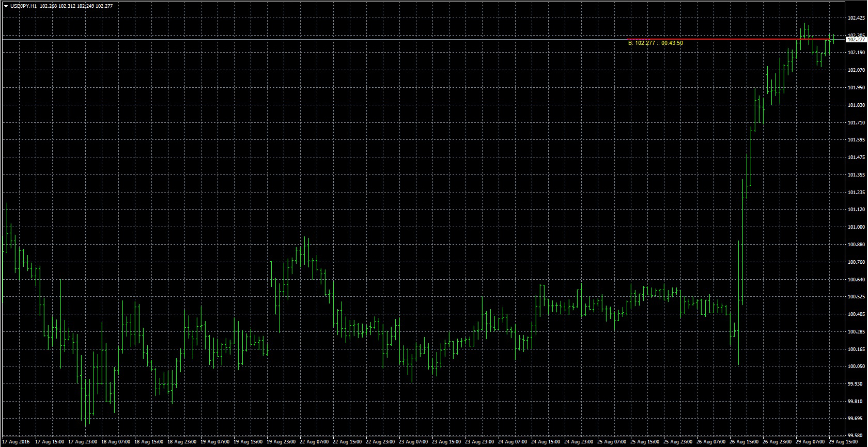Click the 29 Aug 15:00 time axis label

pyautogui.click(x=843, y=442)
